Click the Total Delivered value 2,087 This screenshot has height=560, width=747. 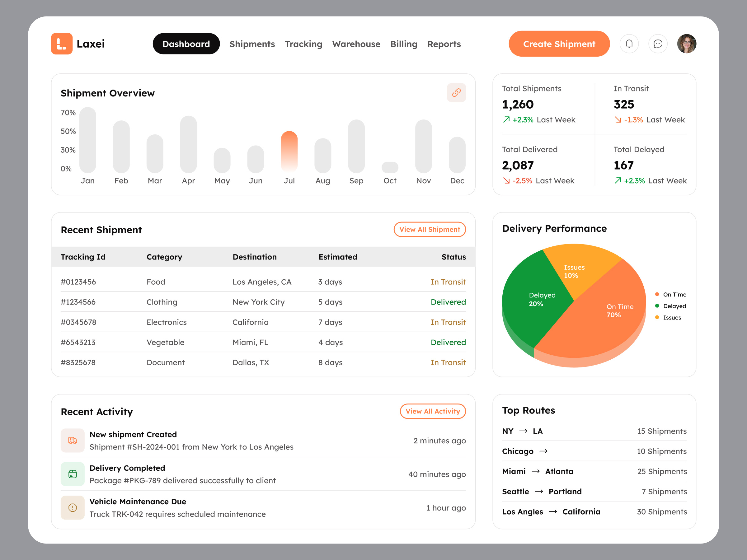[518, 165]
